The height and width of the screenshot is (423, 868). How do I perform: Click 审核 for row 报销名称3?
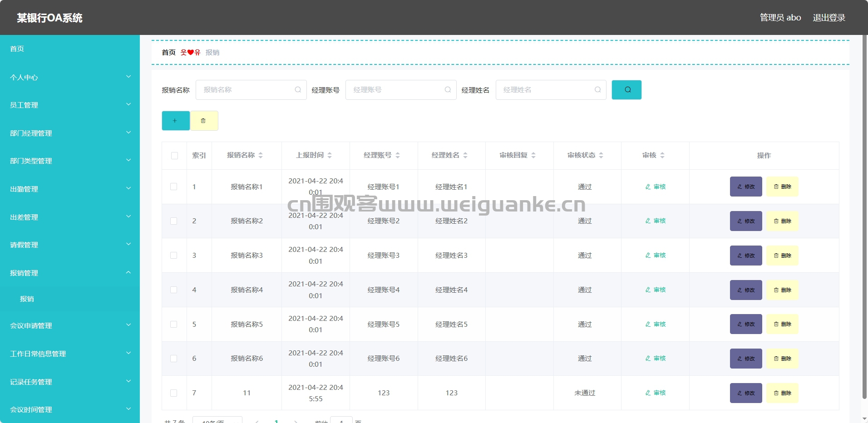[656, 256]
